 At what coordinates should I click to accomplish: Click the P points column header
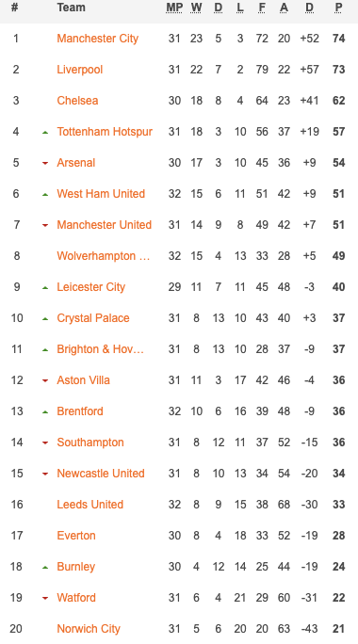[338, 8]
